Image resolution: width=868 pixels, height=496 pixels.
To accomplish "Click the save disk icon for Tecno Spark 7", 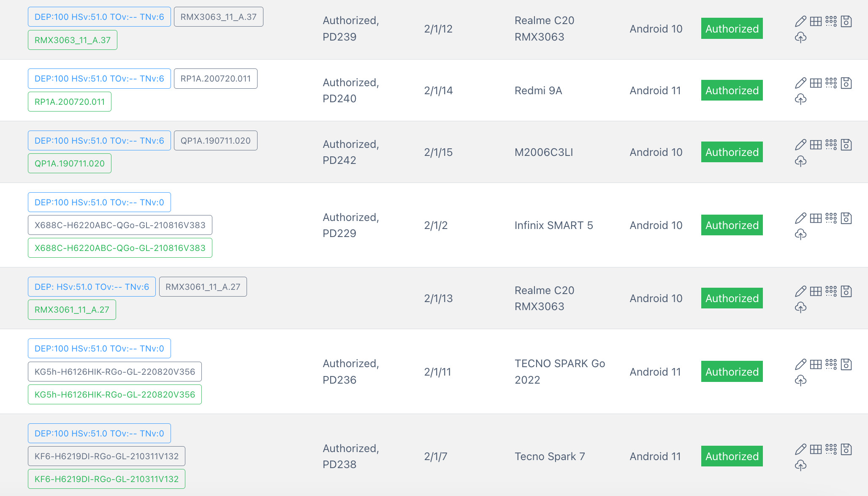I will tap(846, 449).
